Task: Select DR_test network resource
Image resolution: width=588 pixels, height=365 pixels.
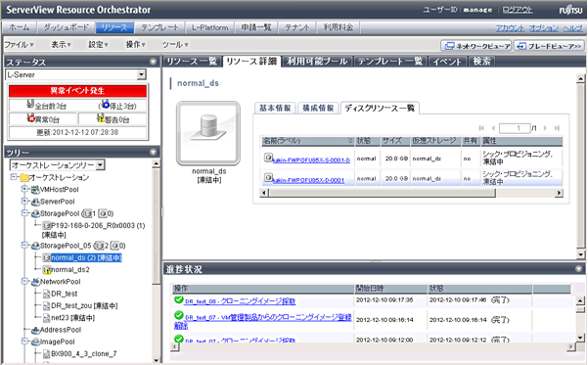Action: 65,294
